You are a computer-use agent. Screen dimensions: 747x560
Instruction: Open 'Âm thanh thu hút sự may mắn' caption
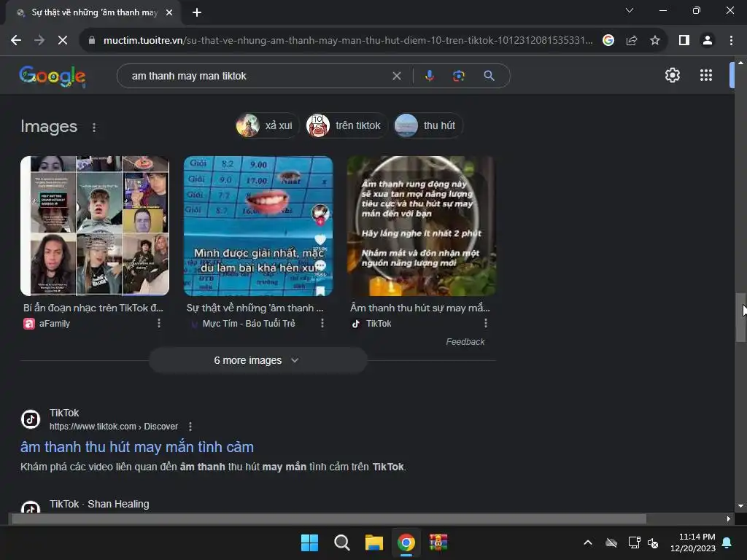click(x=420, y=308)
